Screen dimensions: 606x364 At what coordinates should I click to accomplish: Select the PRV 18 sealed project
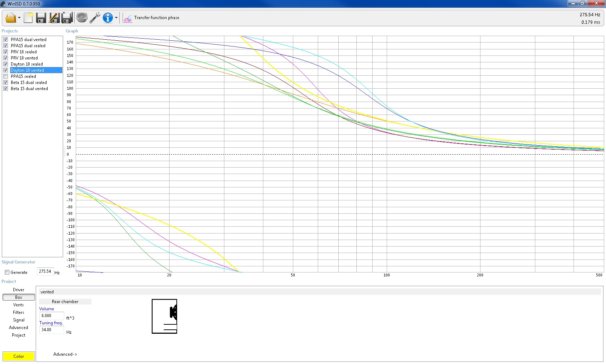[24, 52]
